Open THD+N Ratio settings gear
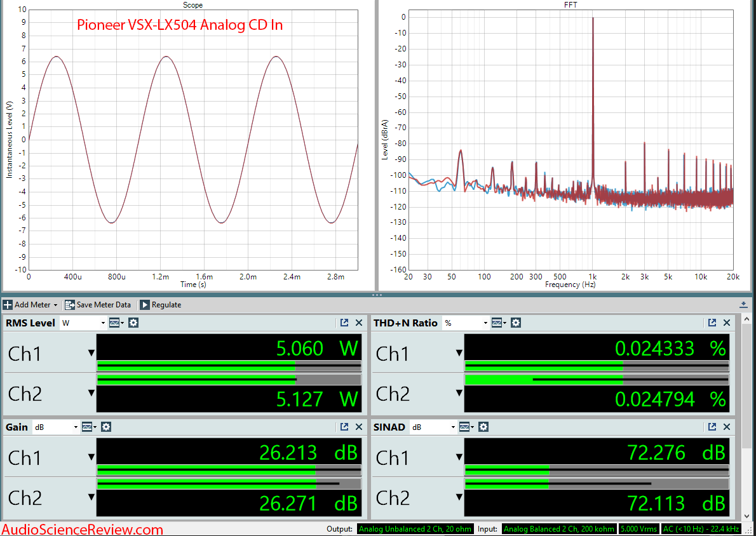 point(516,323)
